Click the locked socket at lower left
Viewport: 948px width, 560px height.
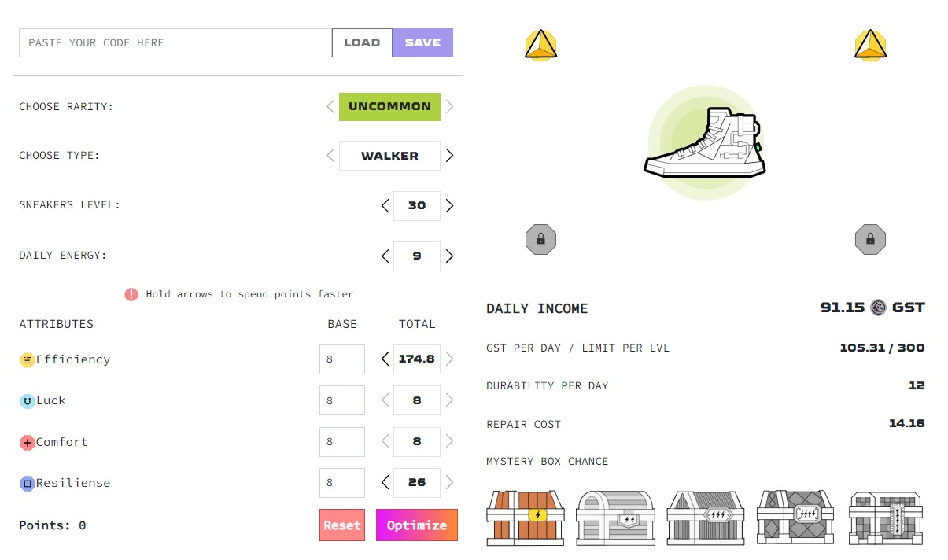pyautogui.click(x=540, y=239)
